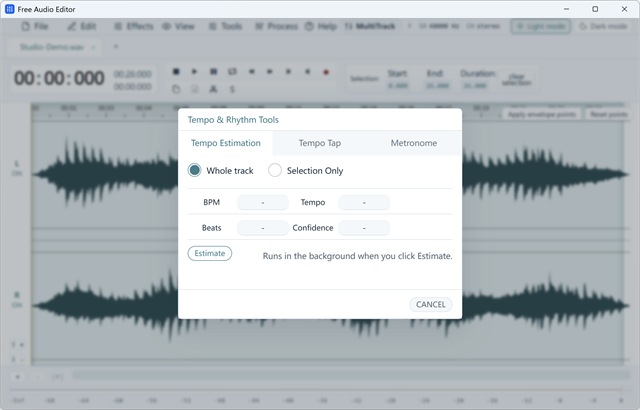
Task: Maximize the Free Audio Editor window
Action: pyautogui.click(x=595, y=9)
